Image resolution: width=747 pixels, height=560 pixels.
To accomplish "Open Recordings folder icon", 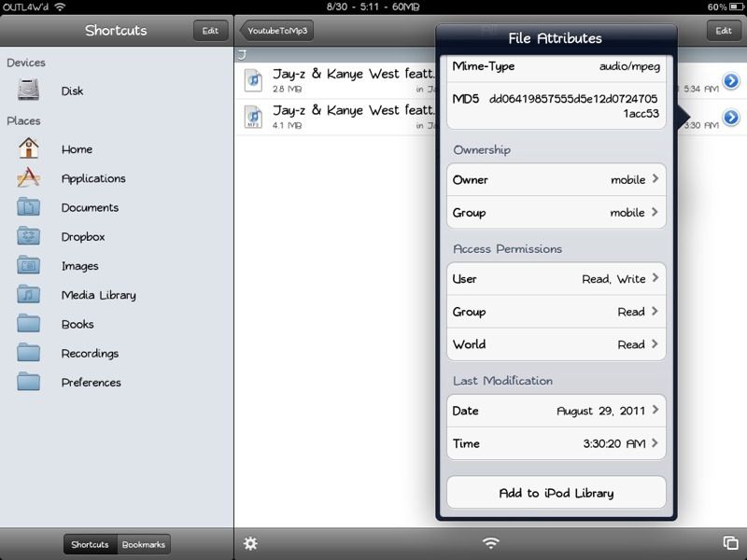I will pyautogui.click(x=29, y=353).
